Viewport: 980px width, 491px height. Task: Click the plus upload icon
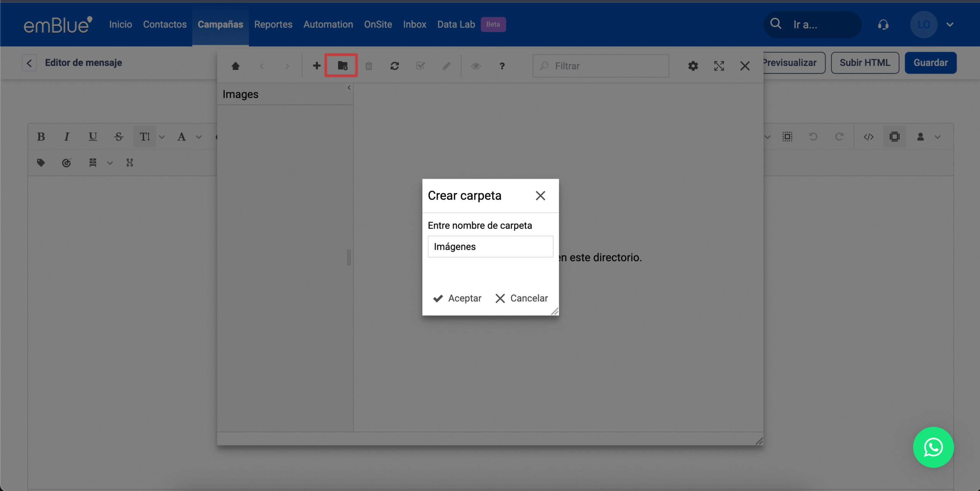tap(316, 66)
